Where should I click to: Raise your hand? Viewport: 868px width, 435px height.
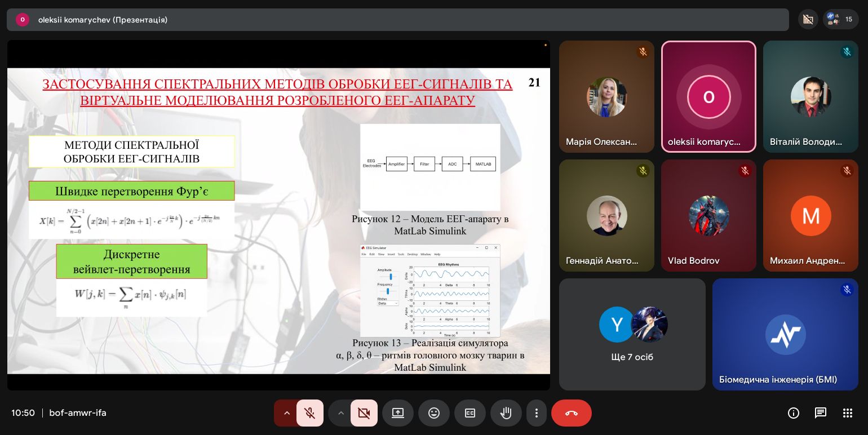point(506,413)
